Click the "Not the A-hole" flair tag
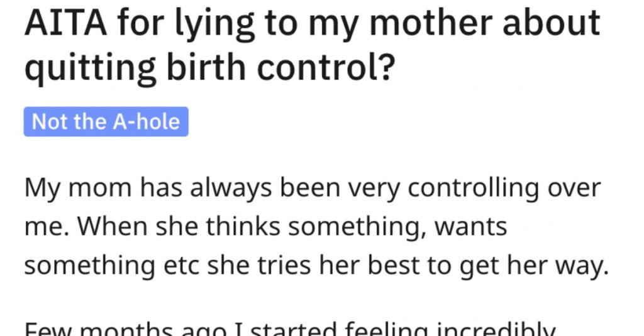This screenshot has width=644, height=336. tap(106, 121)
